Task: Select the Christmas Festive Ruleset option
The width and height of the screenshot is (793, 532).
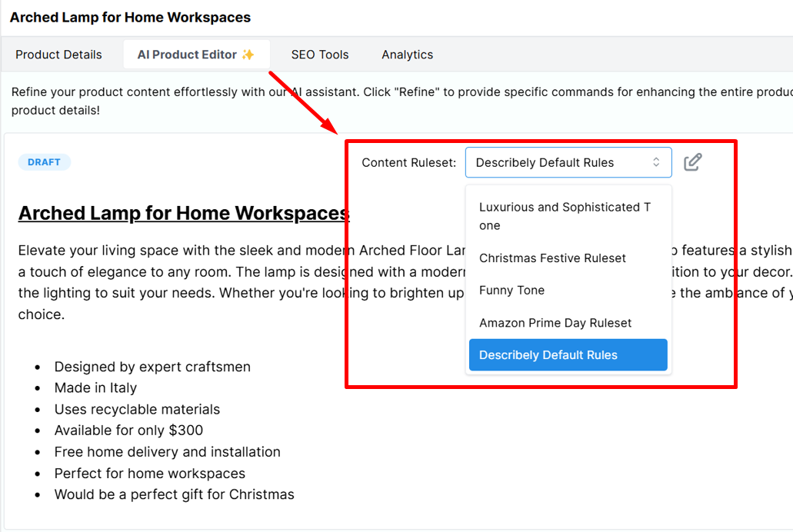Action: tap(568, 258)
